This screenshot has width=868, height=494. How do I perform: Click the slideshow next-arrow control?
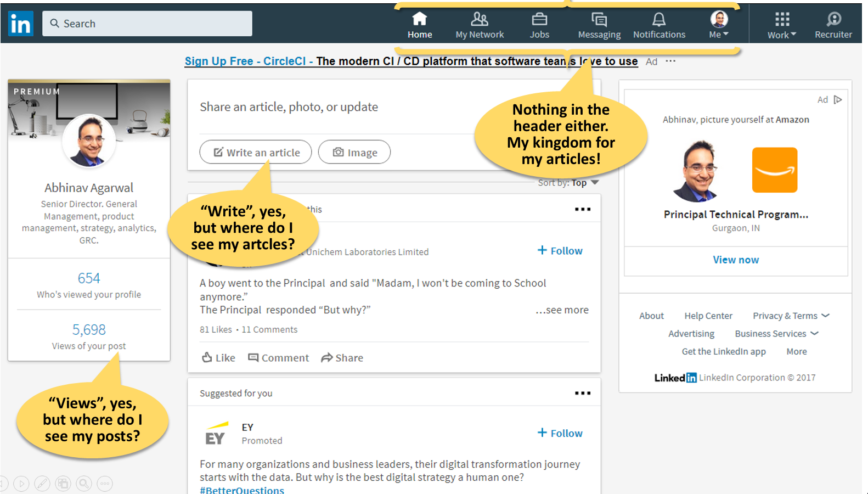tap(21, 484)
